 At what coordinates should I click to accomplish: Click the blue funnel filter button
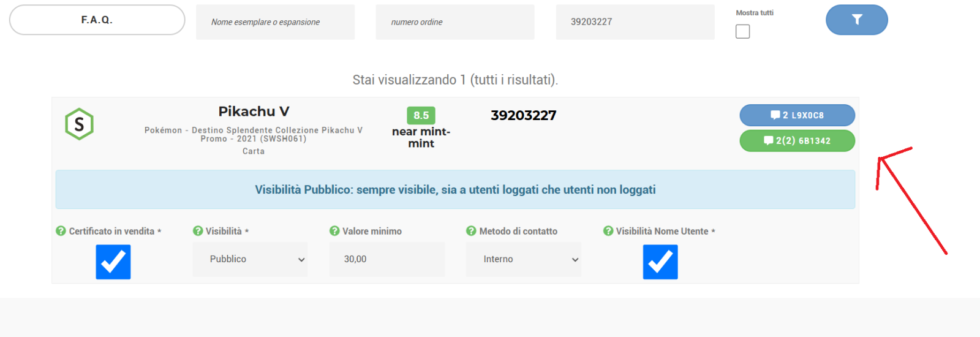(856, 20)
